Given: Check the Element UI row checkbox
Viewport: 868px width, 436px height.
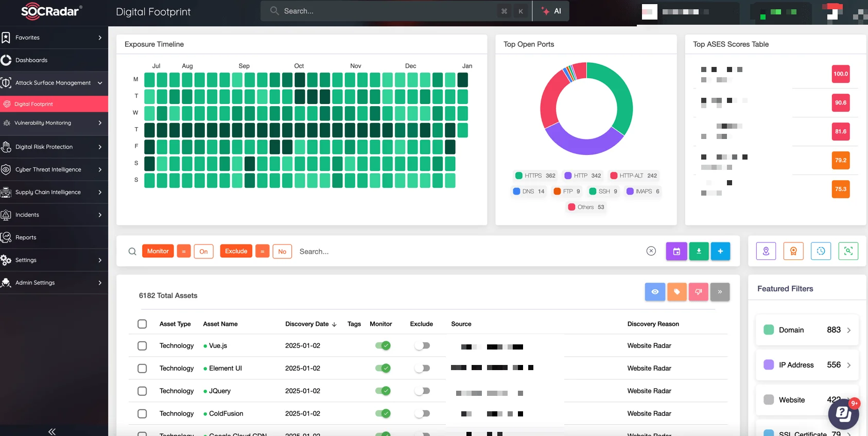Looking at the screenshot, I should [x=142, y=369].
